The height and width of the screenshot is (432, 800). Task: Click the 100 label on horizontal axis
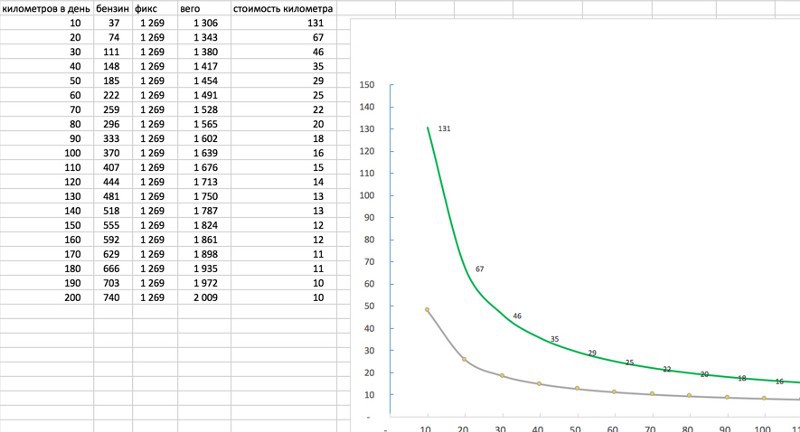763,428
